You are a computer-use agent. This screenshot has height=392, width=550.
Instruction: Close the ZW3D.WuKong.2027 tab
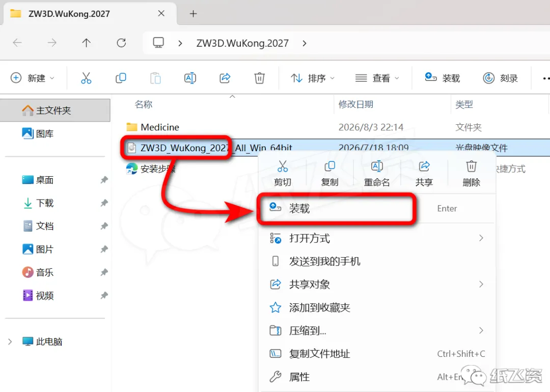click(x=161, y=13)
